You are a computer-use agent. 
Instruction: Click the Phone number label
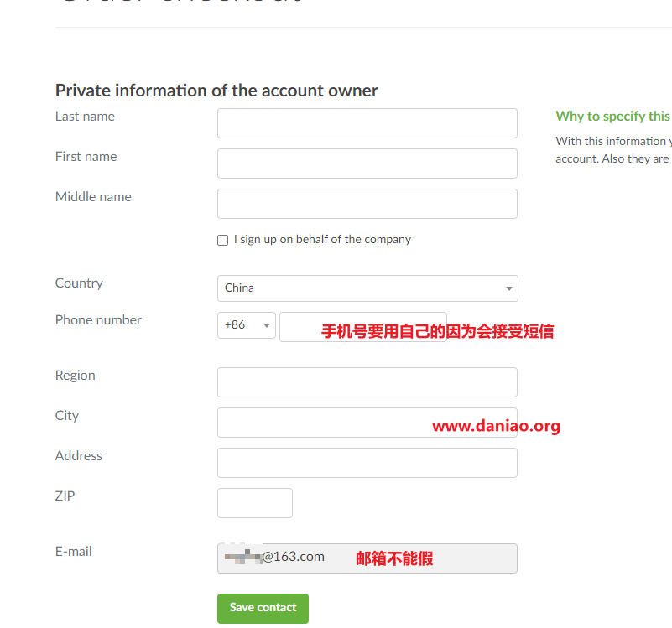click(98, 320)
